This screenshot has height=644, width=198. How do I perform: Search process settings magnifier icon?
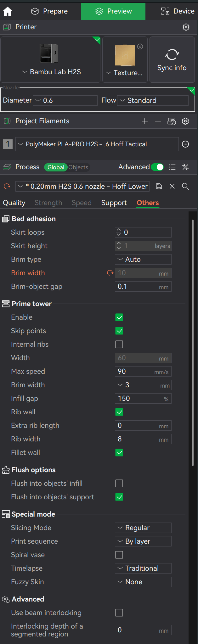[185, 186]
